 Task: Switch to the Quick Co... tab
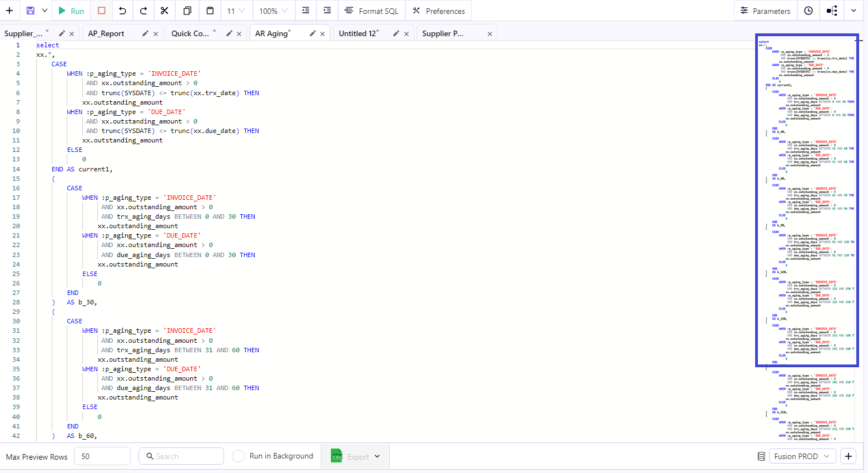190,33
